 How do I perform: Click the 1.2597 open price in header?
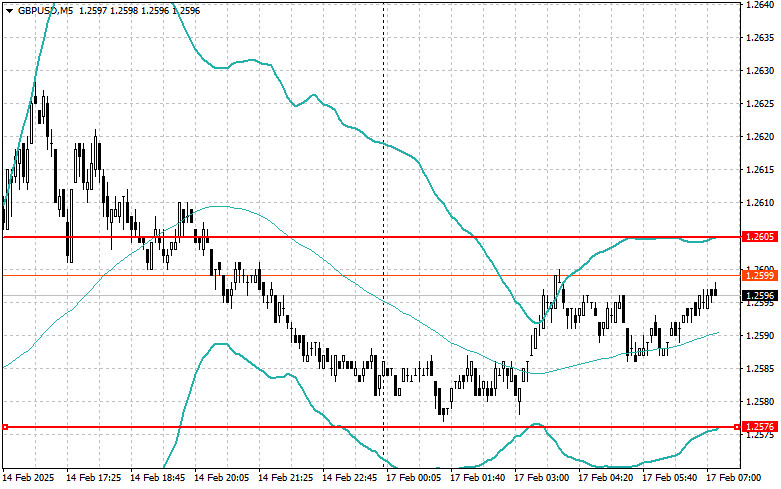[93, 10]
